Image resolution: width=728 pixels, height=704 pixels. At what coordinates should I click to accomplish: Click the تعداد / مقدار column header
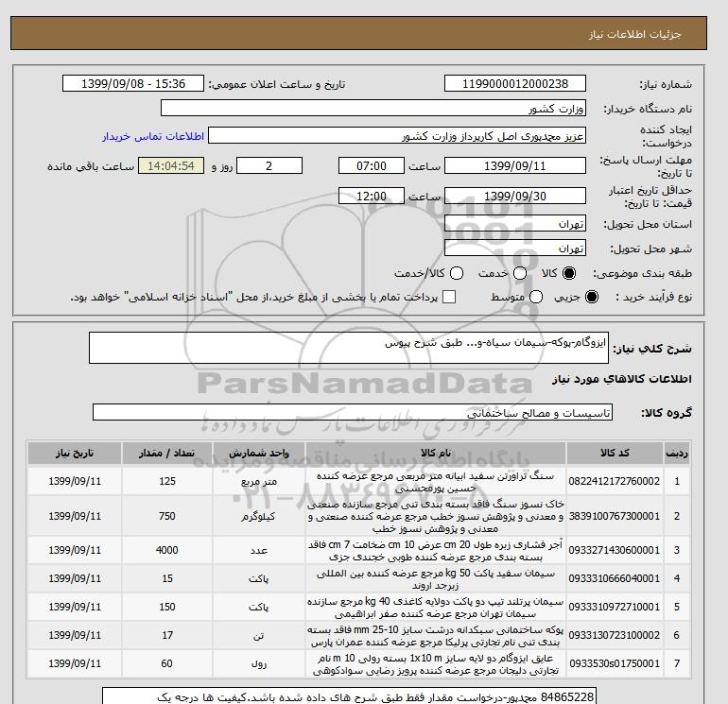point(167,453)
